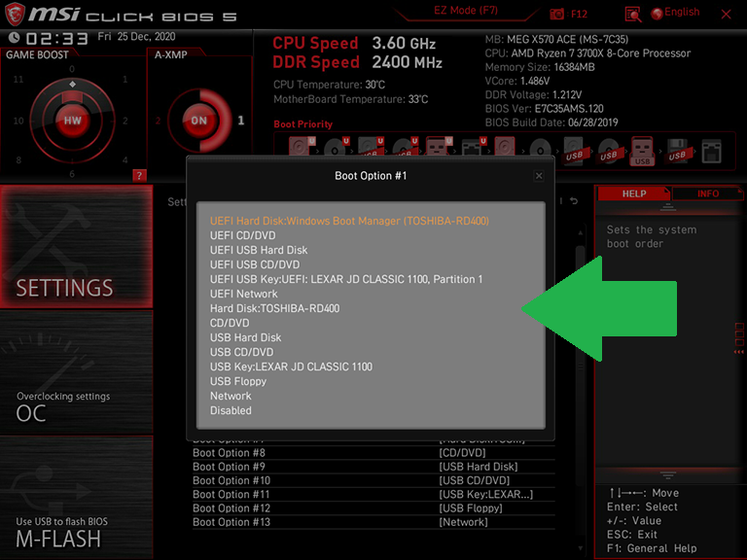The image size is (747, 560).
Task: Exit BIOS with top-right X icon
Action: click(x=726, y=15)
